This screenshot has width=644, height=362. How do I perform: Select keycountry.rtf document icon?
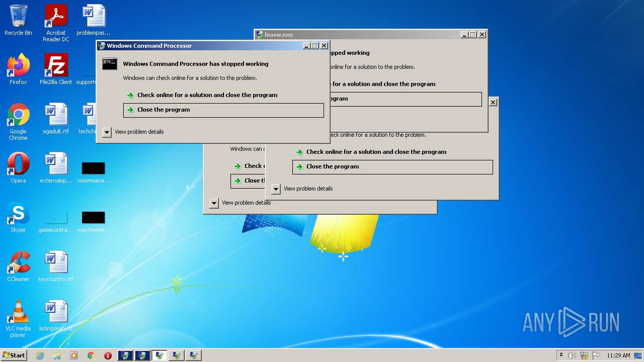click(x=56, y=266)
